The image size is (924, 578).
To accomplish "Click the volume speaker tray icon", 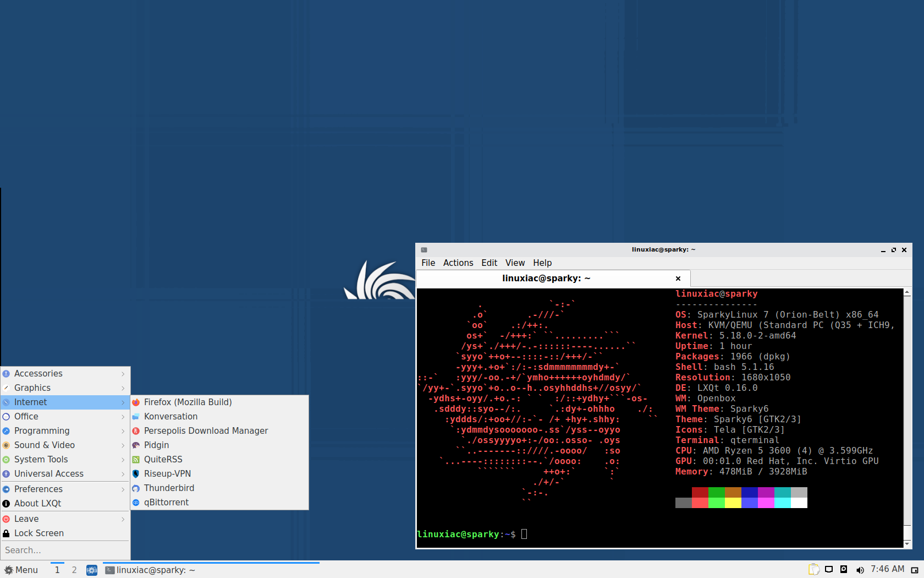I will coord(860,570).
